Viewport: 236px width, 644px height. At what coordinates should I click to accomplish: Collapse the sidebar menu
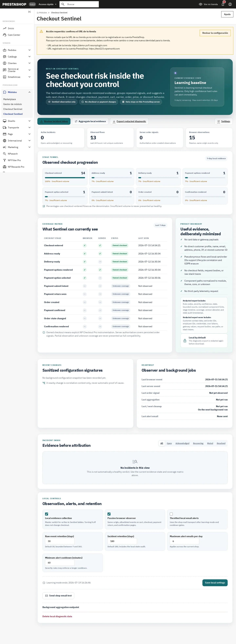click(x=29, y=12)
